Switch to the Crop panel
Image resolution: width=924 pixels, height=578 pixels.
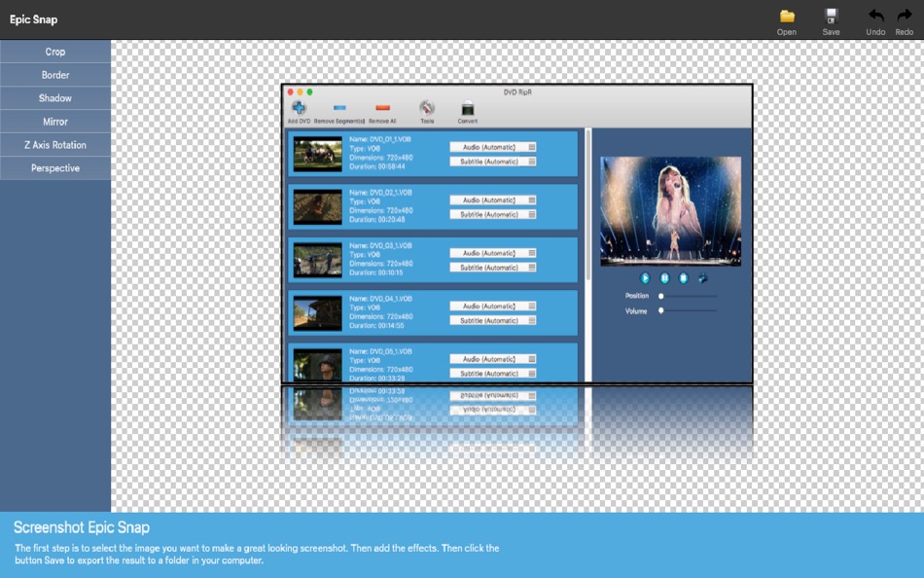pos(54,52)
